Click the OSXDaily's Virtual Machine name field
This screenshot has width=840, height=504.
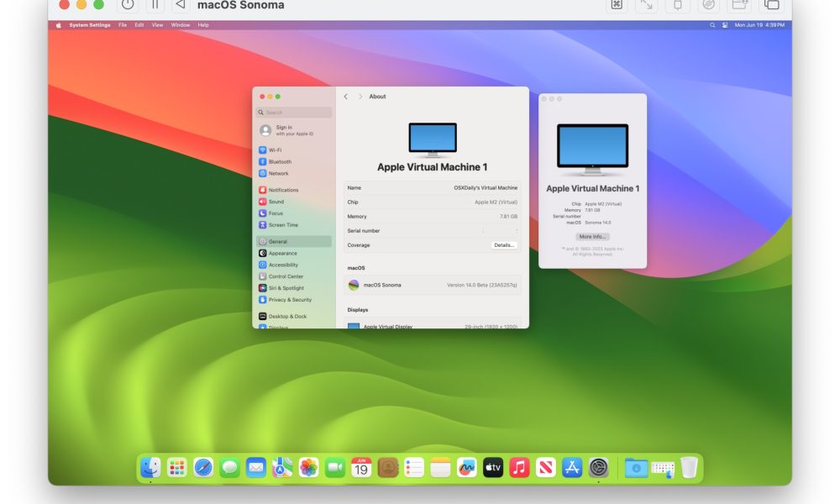point(486,188)
